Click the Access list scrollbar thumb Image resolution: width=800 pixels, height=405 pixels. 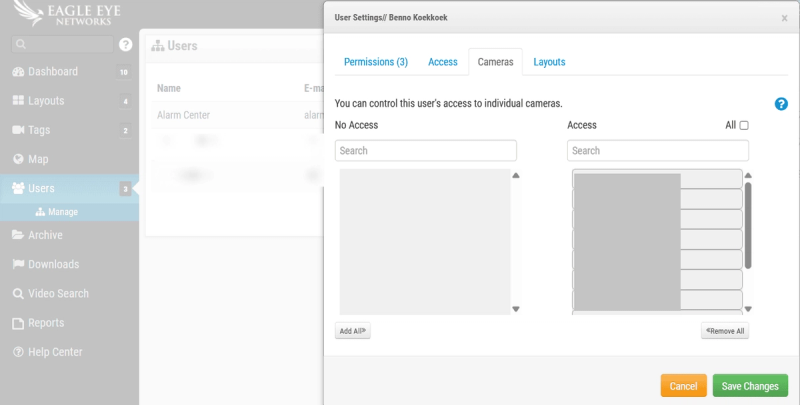click(x=748, y=225)
